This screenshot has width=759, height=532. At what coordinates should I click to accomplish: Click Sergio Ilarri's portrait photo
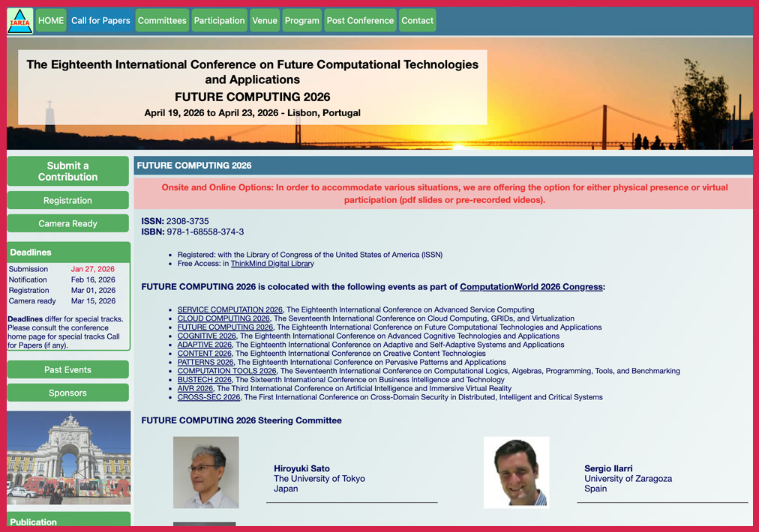pos(517,473)
